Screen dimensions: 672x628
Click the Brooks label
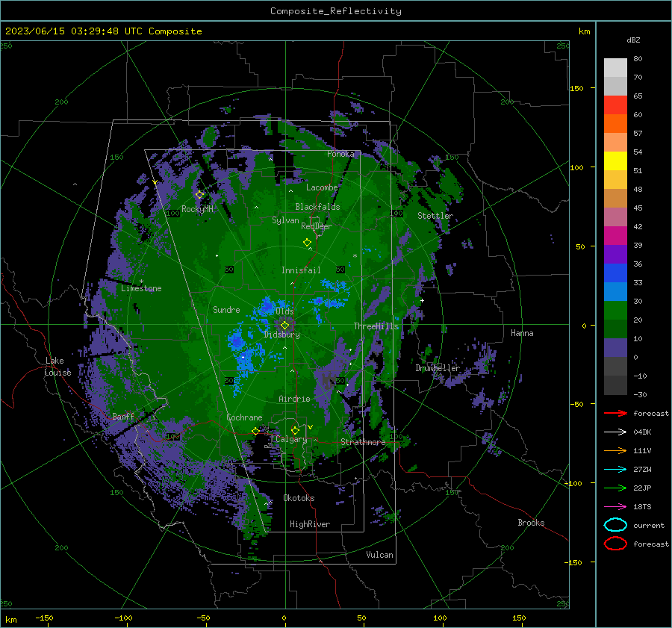pos(531,523)
